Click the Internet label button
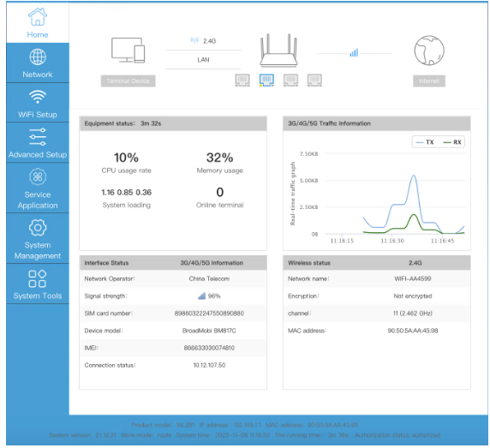The image size is (490, 448). (429, 81)
